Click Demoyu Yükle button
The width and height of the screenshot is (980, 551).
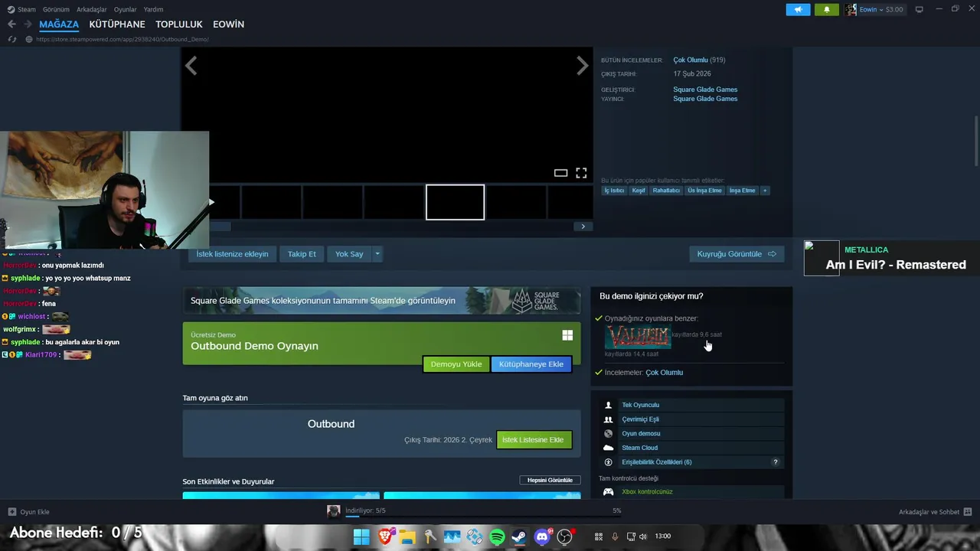(x=456, y=364)
